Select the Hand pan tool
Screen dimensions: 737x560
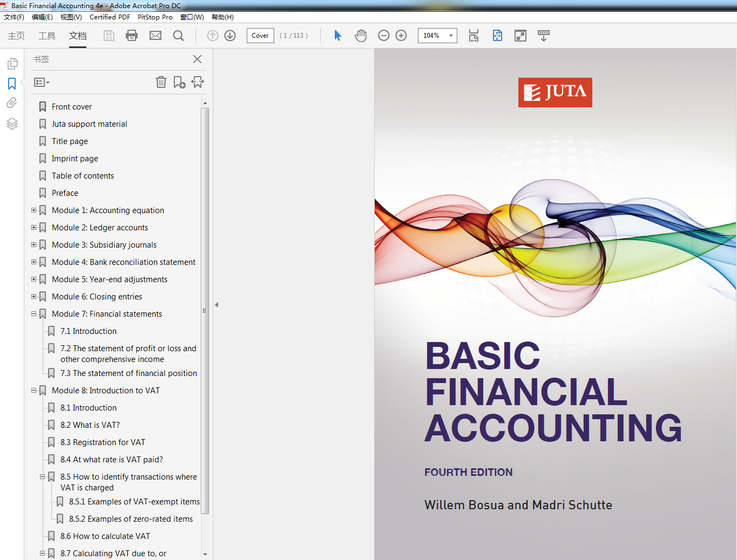[x=361, y=36]
